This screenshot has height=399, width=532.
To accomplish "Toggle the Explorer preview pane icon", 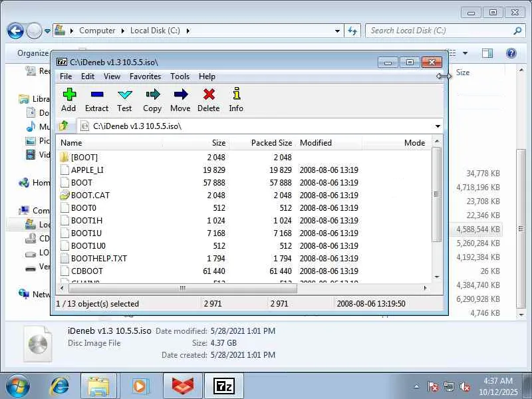I will (x=487, y=53).
